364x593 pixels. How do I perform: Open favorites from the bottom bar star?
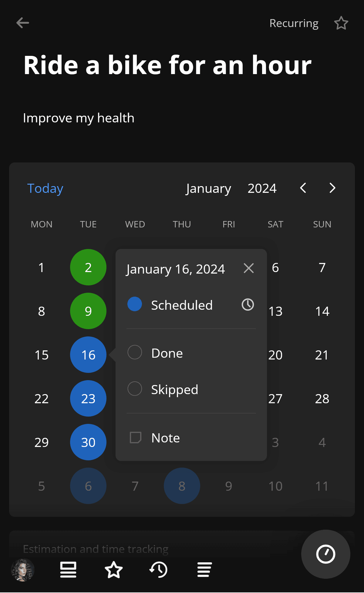(114, 570)
